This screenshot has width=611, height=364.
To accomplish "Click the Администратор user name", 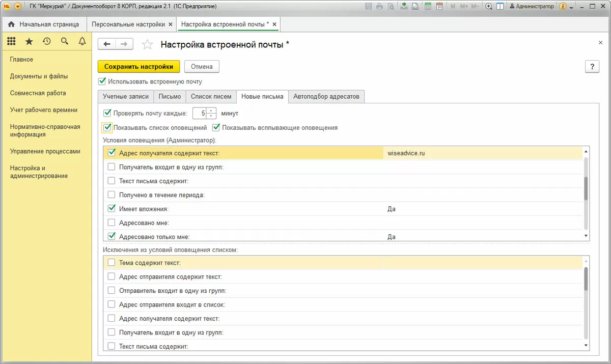I will coord(531,7).
